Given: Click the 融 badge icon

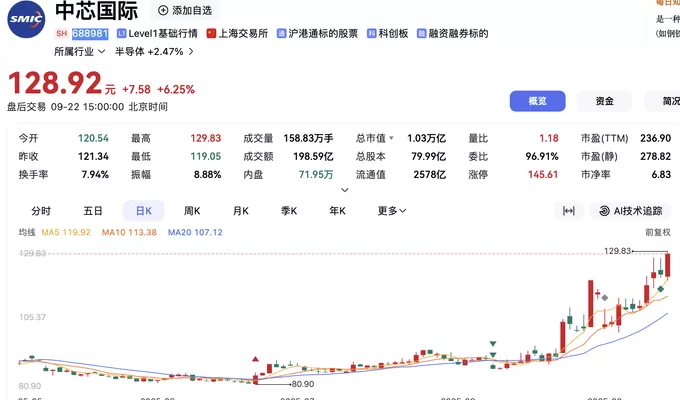Looking at the screenshot, I should click(422, 33).
